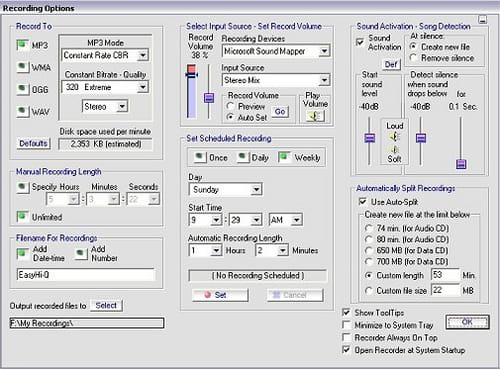Click the Play Volume speaker icon
This screenshot has height=369, width=500.
[x=315, y=116]
